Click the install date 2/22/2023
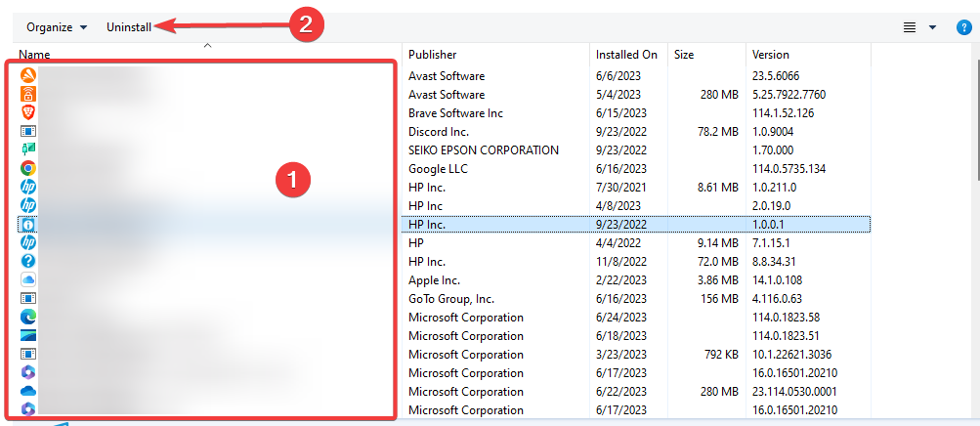Image resolution: width=980 pixels, height=426 pixels. click(x=621, y=279)
